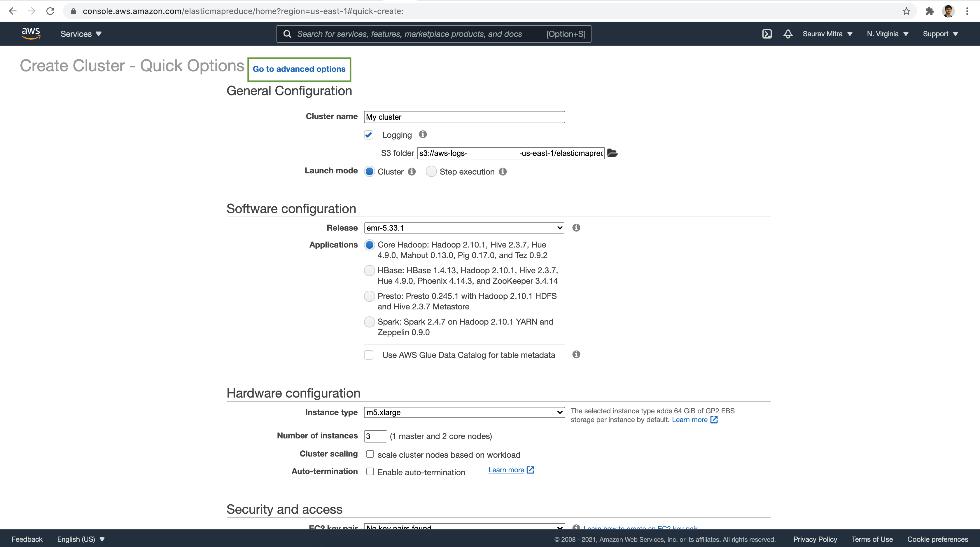This screenshot has width=980, height=547.
Task: Open the Release emr-5.33.1 dropdown
Action: pos(464,228)
